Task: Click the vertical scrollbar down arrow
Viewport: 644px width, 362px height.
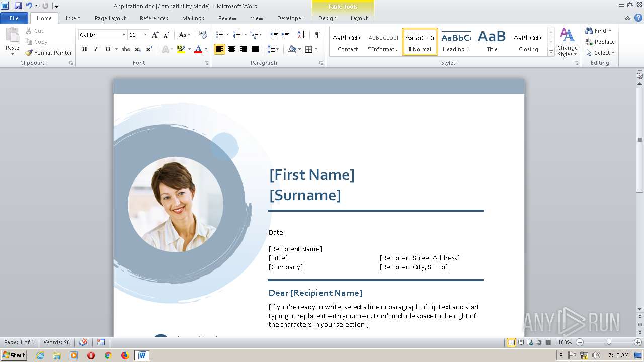Action: point(640,309)
